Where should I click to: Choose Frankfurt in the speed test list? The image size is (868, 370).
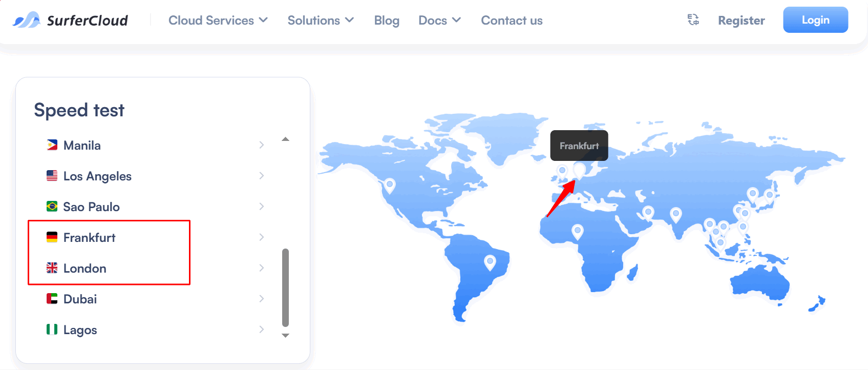[x=156, y=237]
